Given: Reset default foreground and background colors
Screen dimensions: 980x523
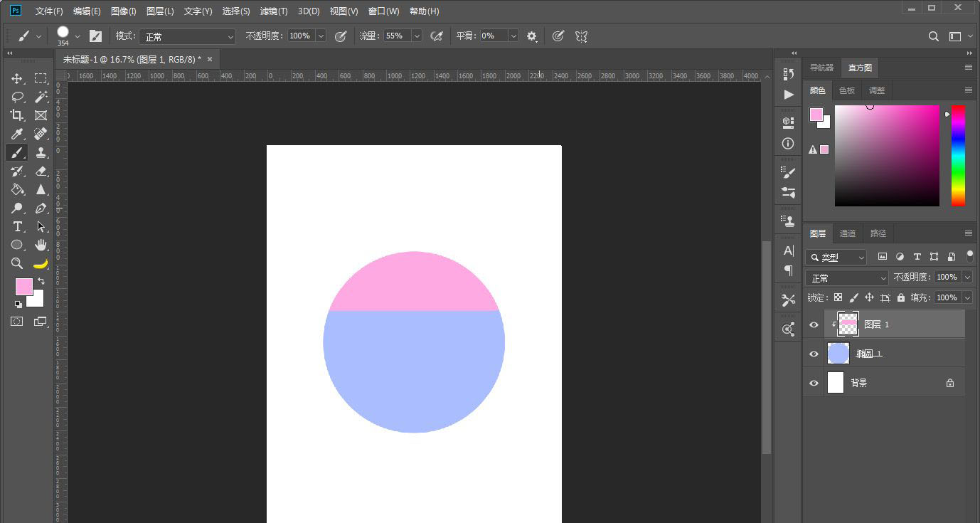Looking at the screenshot, I should pos(18,305).
